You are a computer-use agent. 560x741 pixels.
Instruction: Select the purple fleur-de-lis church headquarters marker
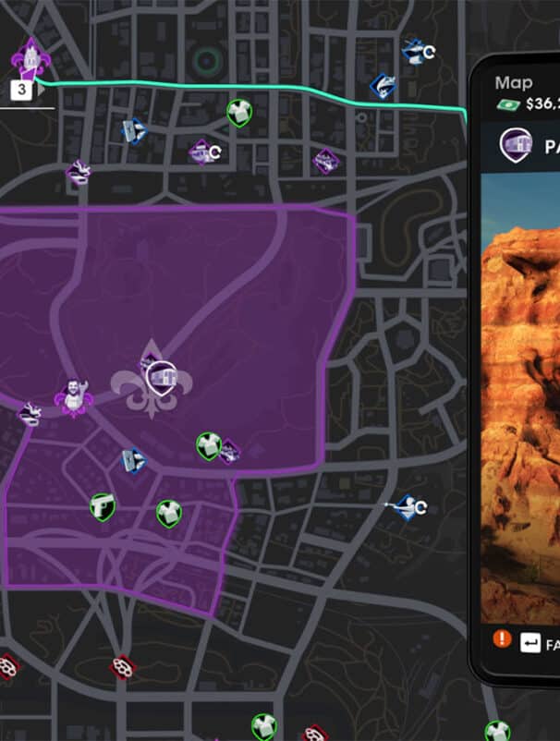[30, 59]
